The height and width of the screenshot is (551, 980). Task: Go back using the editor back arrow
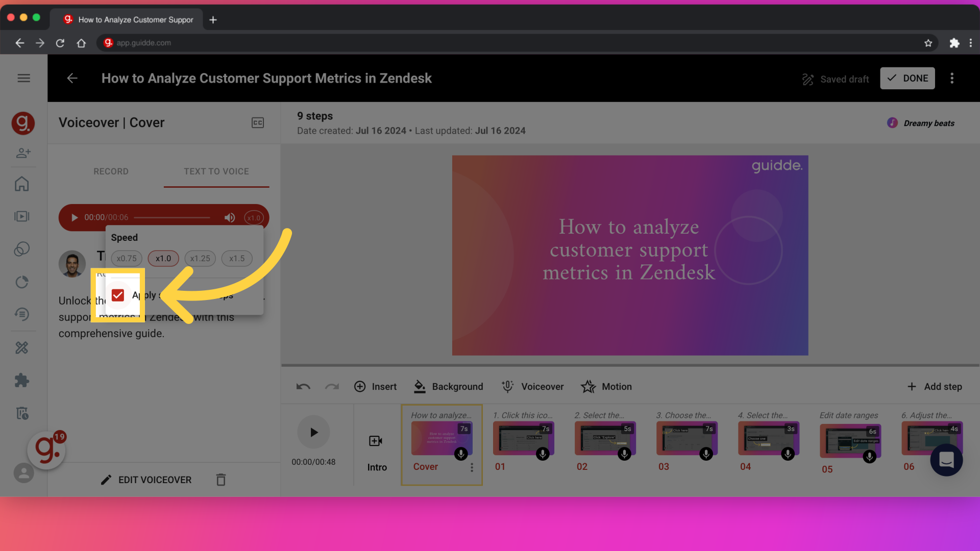click(x=72, y=78)
